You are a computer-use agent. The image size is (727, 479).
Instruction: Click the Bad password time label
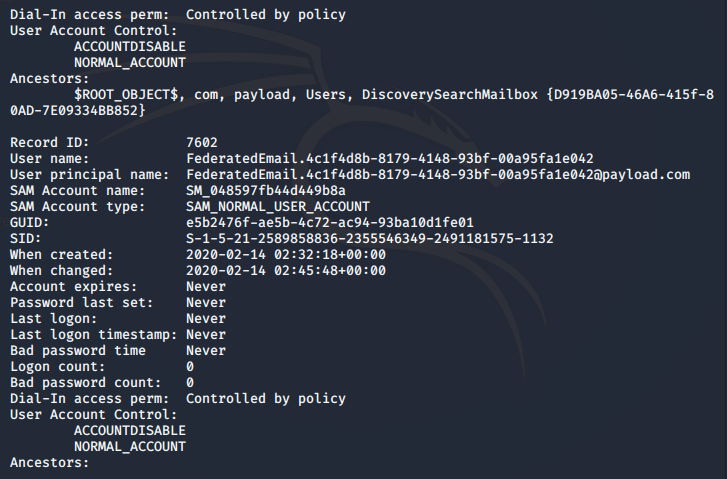click(x=78, y=350)
